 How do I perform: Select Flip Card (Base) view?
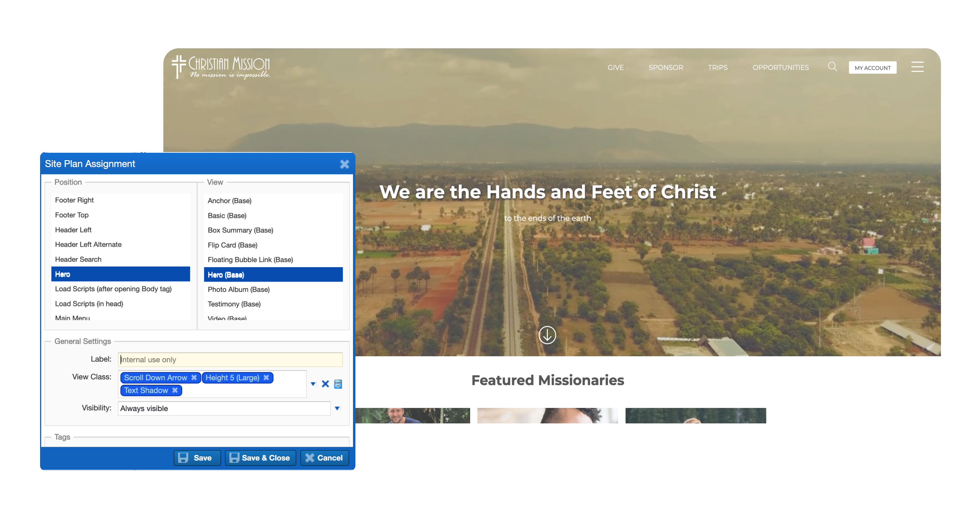tap(233, 245)
